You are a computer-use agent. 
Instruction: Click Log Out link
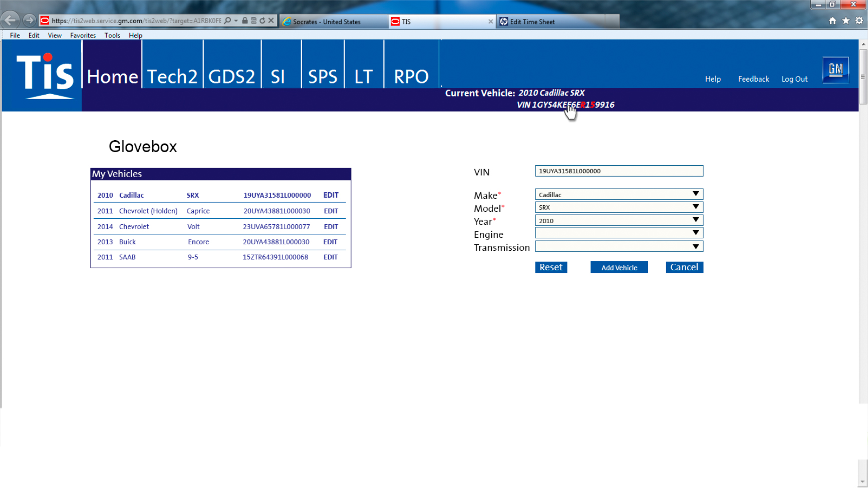794,79
